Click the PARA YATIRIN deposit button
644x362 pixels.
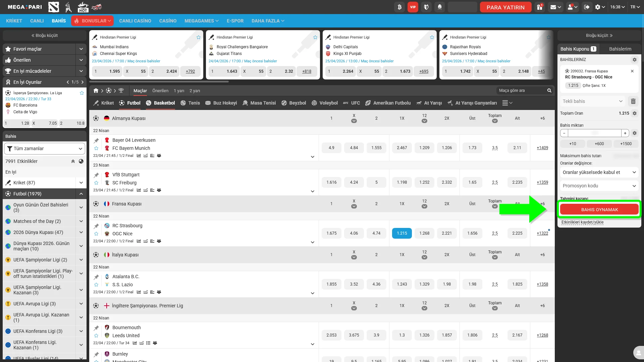(505, 7)
